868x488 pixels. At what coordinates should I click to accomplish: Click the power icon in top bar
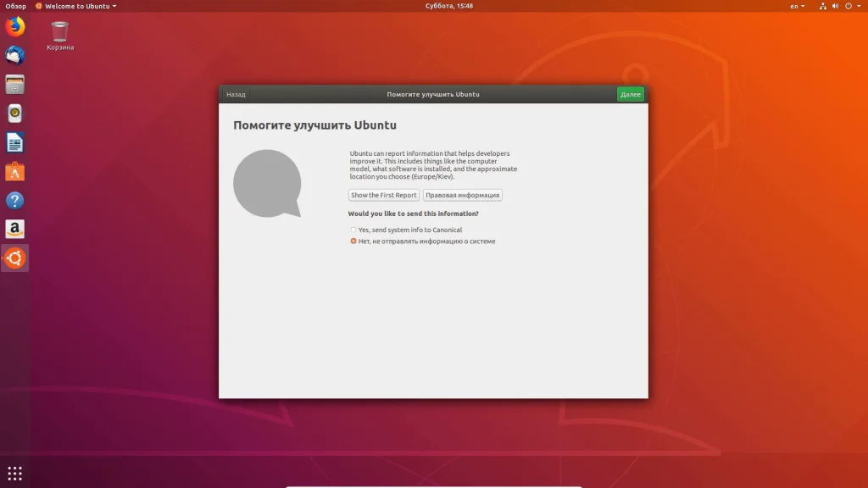coord(848,6)
